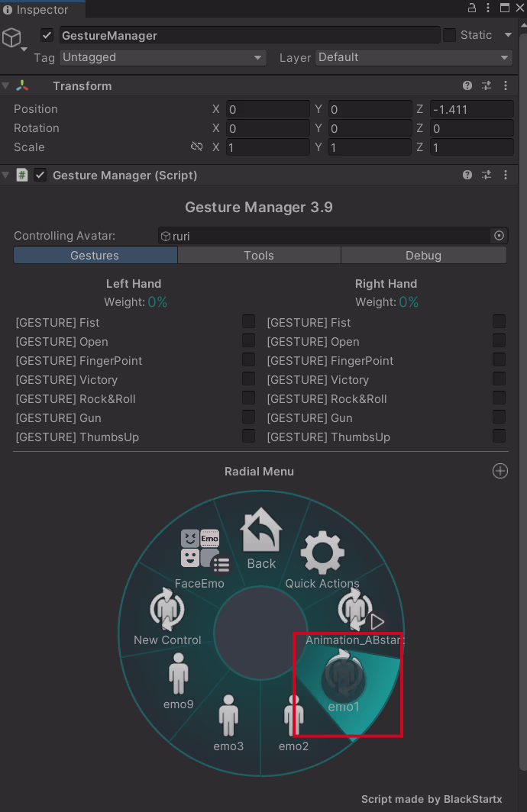Open Transform component help icon
Image resolution: width=527 pixels, height=812 pixels.
click(x=467, y=86)
